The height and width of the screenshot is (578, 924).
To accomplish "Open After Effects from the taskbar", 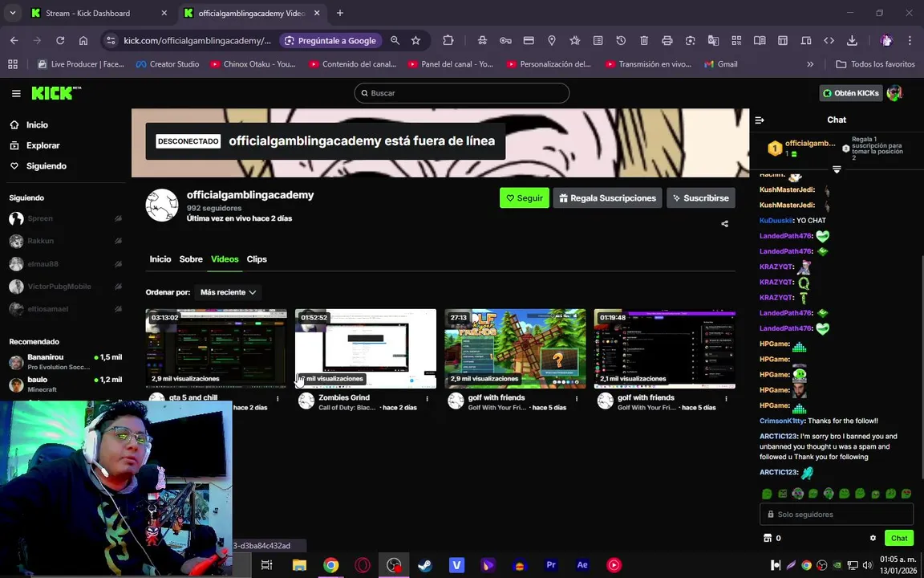I will [582, 565].
